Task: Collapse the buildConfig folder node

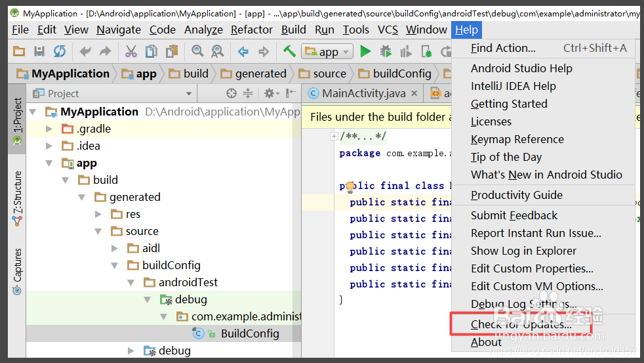Action: [115, 266]
